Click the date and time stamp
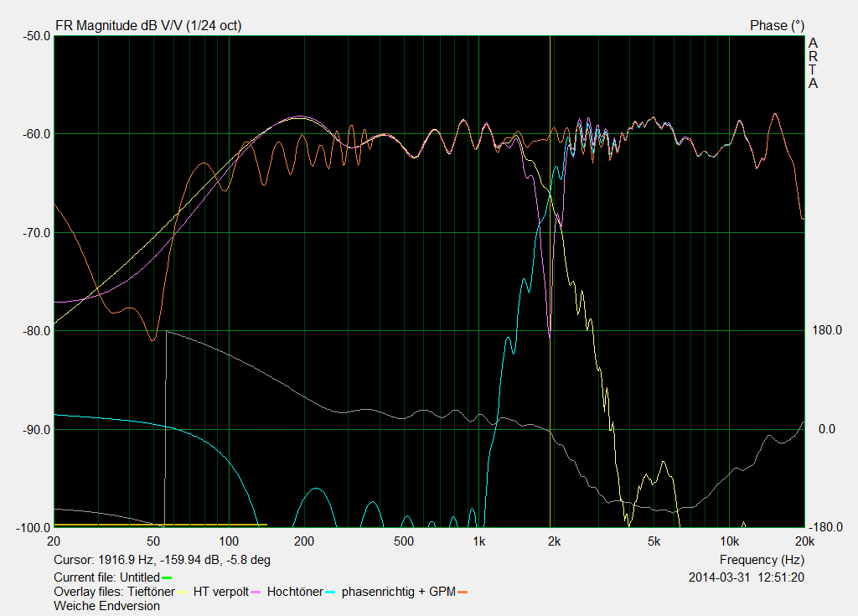858x616 pixels. point(746,577)
